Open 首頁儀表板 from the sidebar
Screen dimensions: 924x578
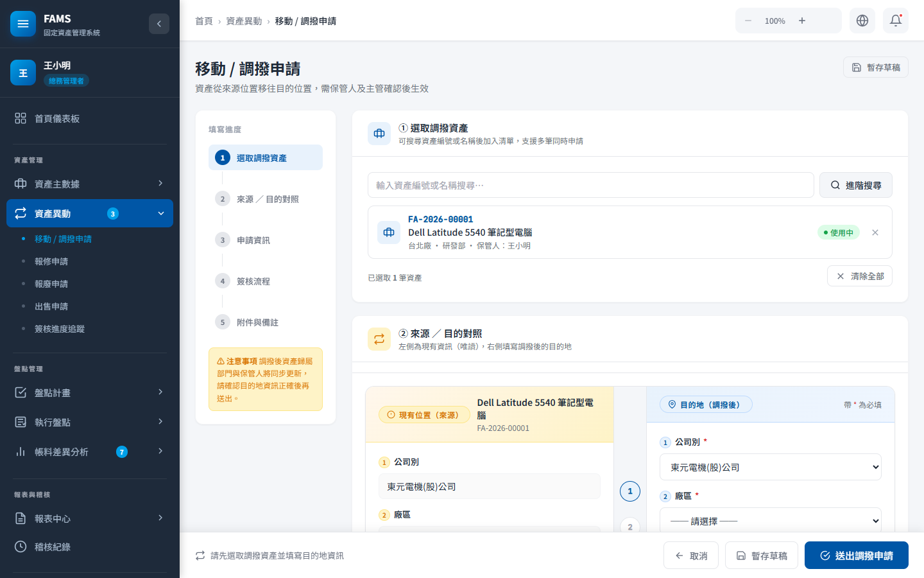pyautogui.click(x=57, y=119)
